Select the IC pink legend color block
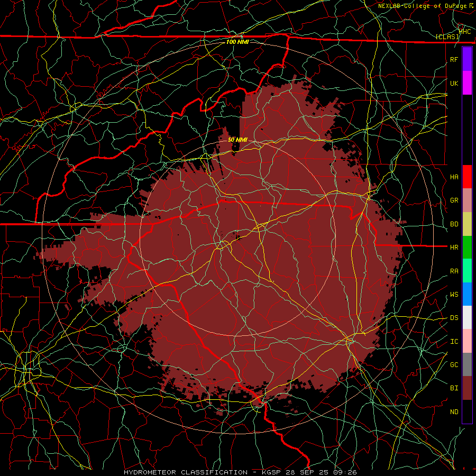Screen dimensions: 476x476 (x=467, y=341)
